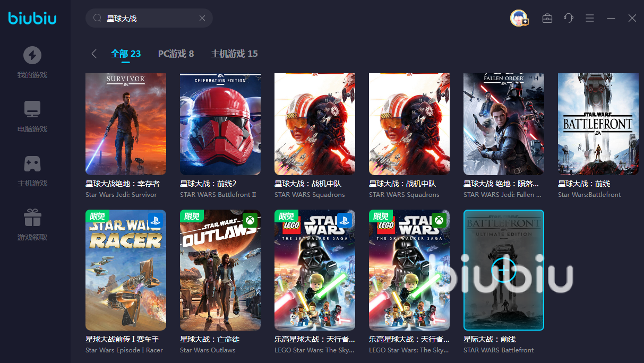Clear search text with the X icon
Viewport: 644px width, 363px height.
202,18
